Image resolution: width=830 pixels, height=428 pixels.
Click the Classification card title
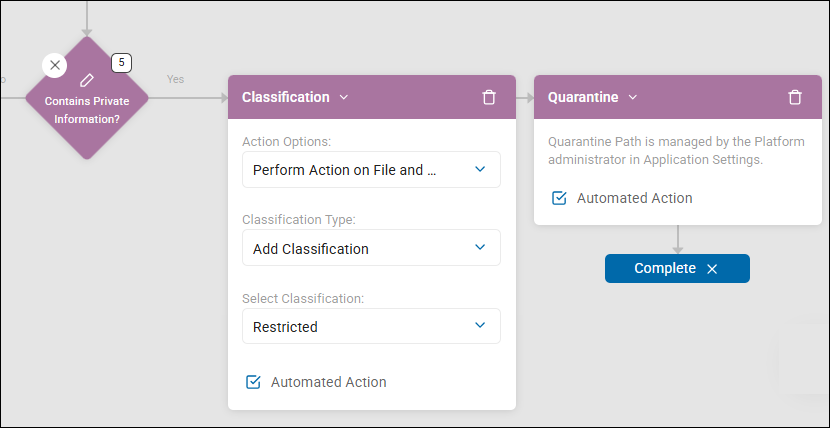coord(285,97)
